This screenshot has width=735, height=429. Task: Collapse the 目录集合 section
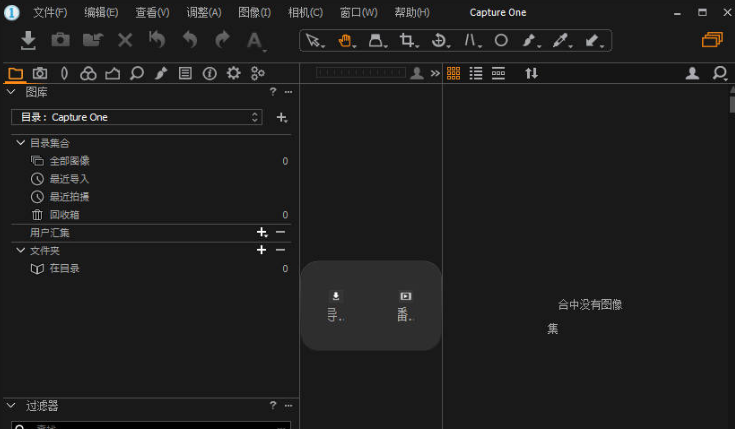click(21, 143)
